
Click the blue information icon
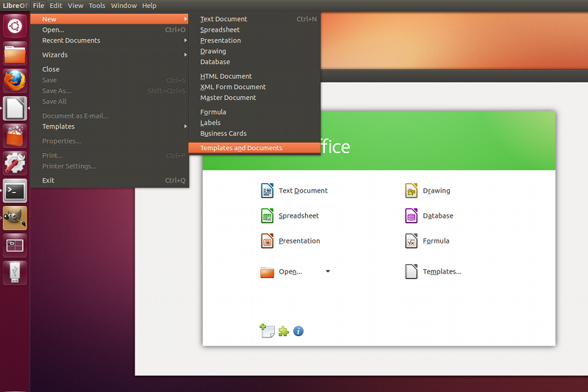298,331
